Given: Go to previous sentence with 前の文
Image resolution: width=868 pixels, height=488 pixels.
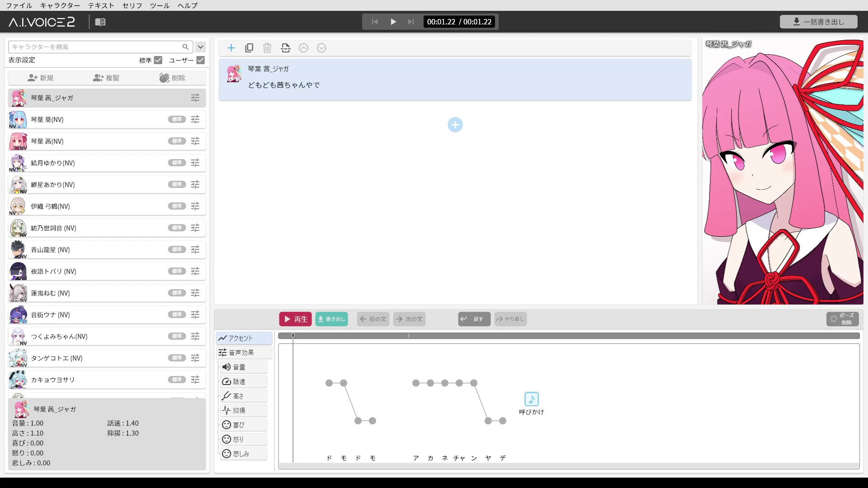Looking at the screenshot, I should pyautogui.click(x=373, y=319).
